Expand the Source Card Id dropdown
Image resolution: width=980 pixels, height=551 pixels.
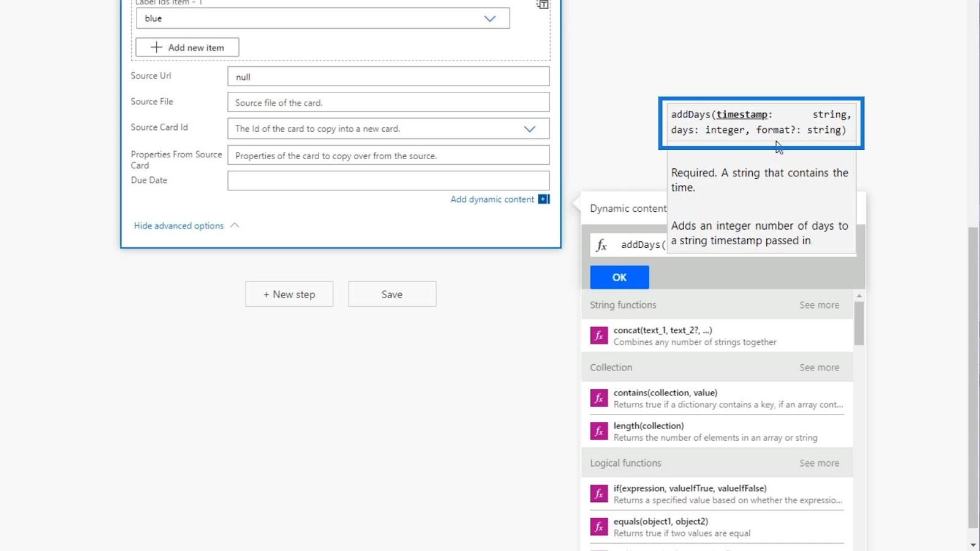pos(529,129)
